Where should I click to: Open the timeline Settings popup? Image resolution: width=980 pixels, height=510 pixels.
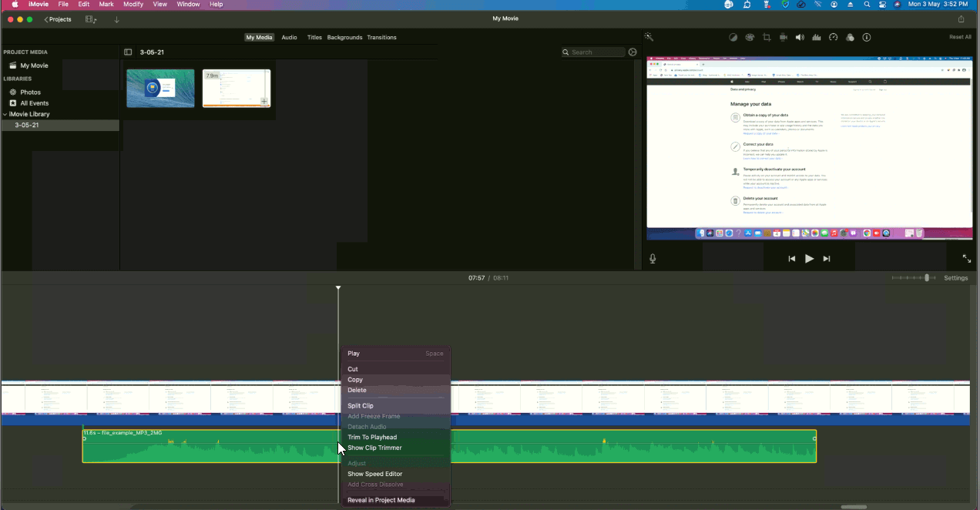[955, 278]
